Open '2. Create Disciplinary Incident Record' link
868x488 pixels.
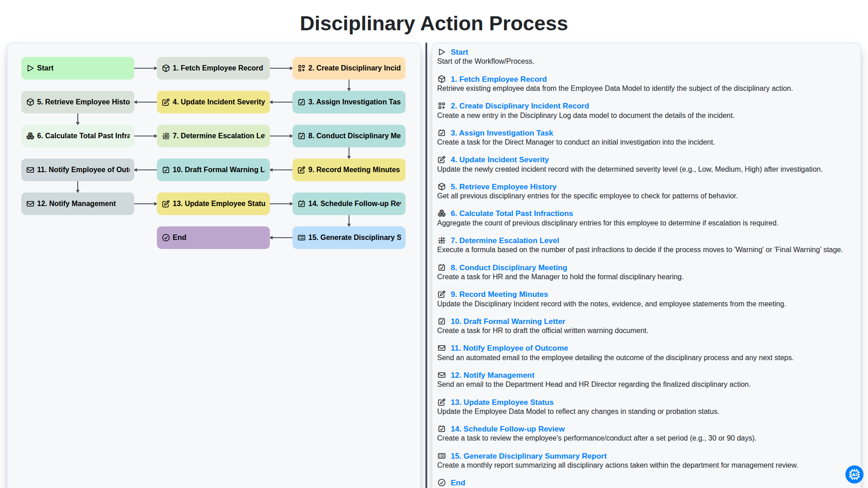pyautogui.click(x=520, y=106)
